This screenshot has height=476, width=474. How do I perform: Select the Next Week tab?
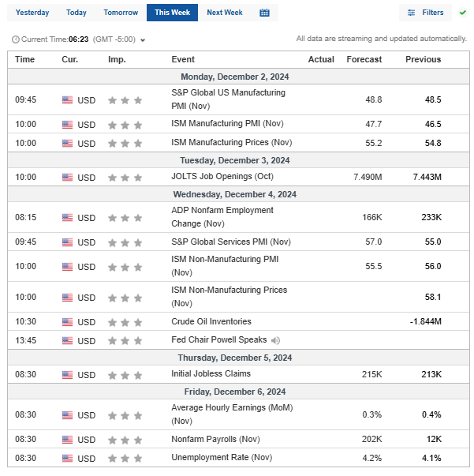225,13
